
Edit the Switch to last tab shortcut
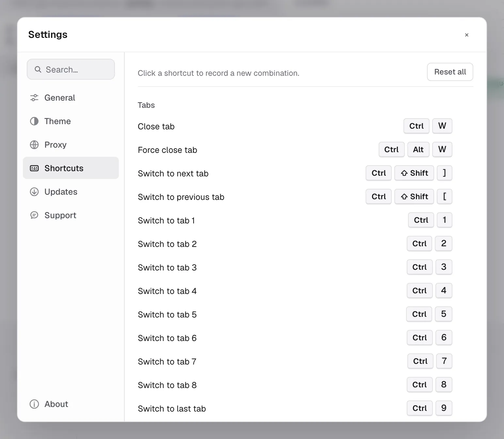[430, 408]
